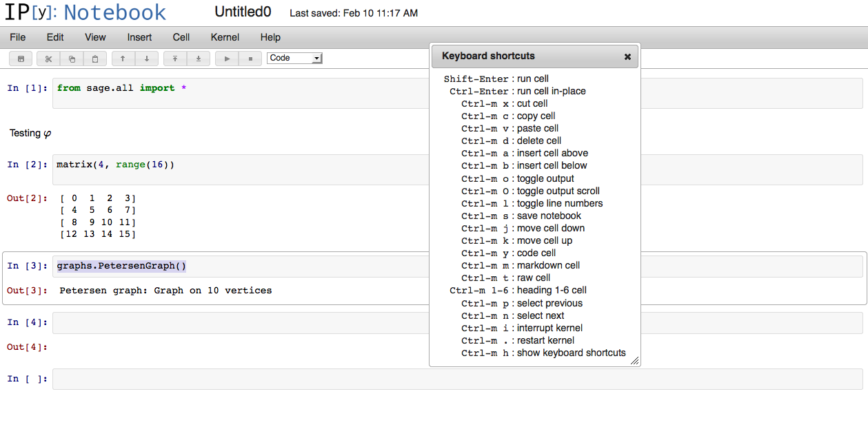Open the View menu

pos(95,37)
